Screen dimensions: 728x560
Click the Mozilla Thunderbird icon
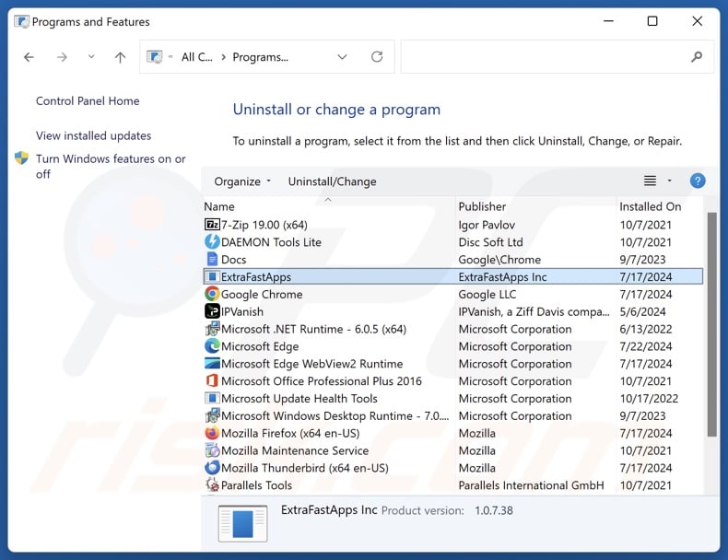pyautogui.click(x=212, y=468)
